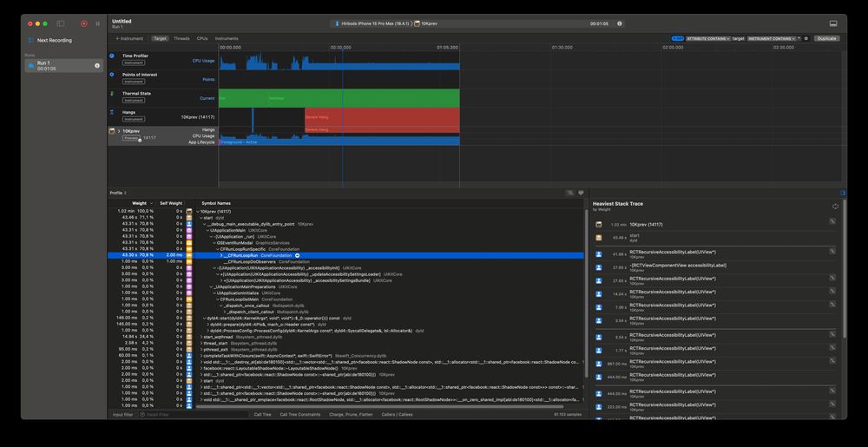
Task: Open Call Tree Constraints options
Action: pyautogui.click(x=300, y=414)
